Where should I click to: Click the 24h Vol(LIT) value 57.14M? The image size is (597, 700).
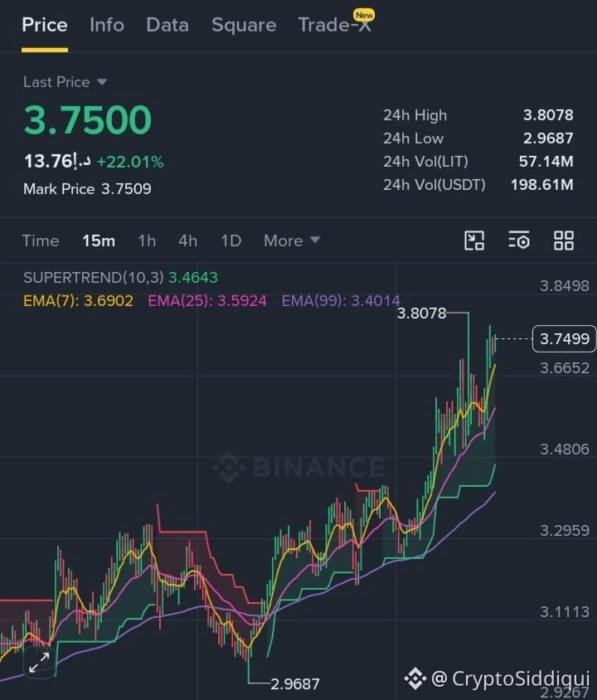546,162
